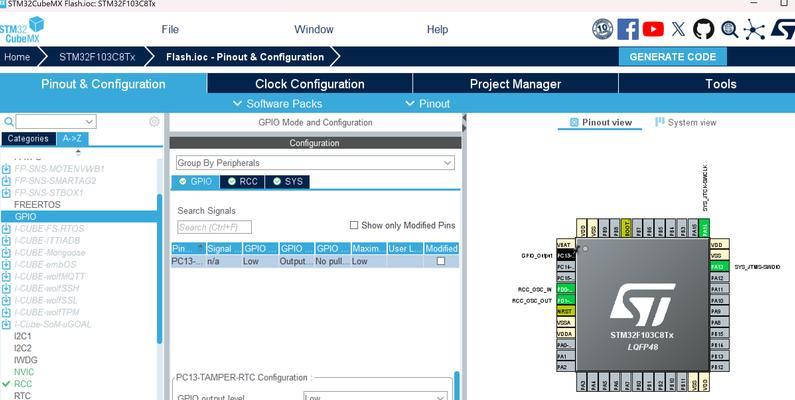Viewport: 795px width, 400px height.
Task: Open the SYS configuration tab
Action: click(x=287, y=181)
